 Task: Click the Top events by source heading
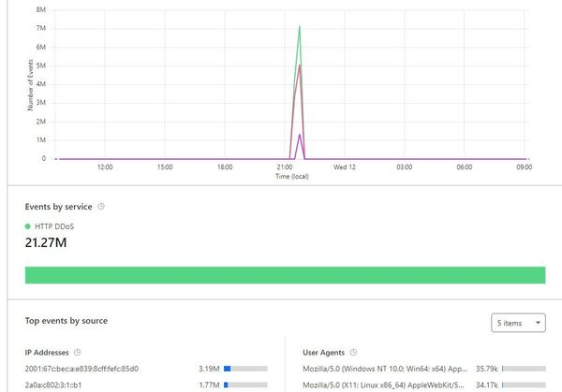67,321
